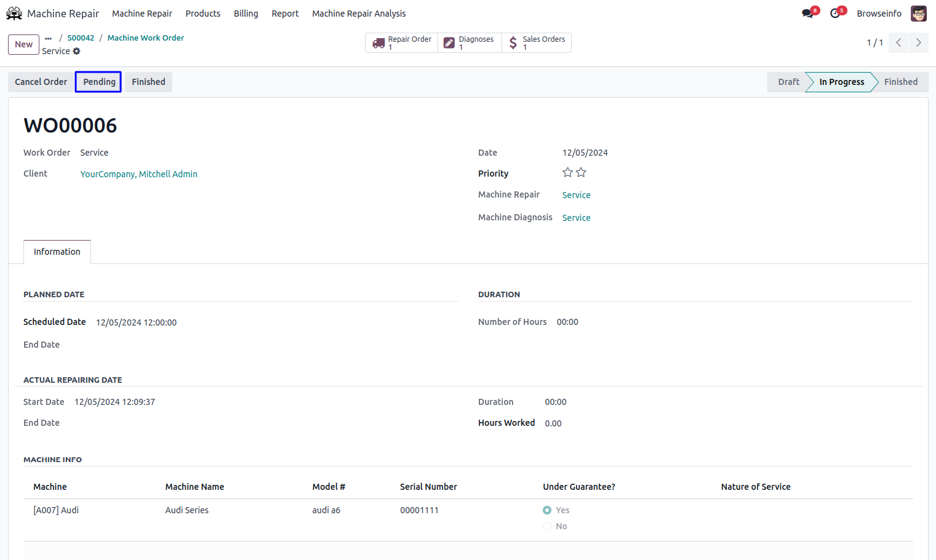Go to the next record arrow
The height and width of the screenshot is (560, 936).
(918, 42)
